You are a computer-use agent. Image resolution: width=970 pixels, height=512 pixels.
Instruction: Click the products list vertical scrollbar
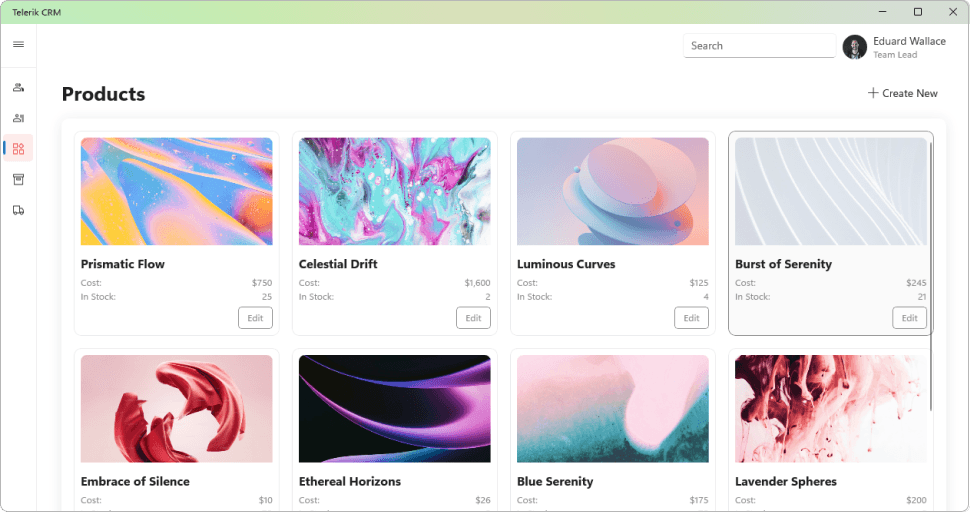click(x=930, y=275)
